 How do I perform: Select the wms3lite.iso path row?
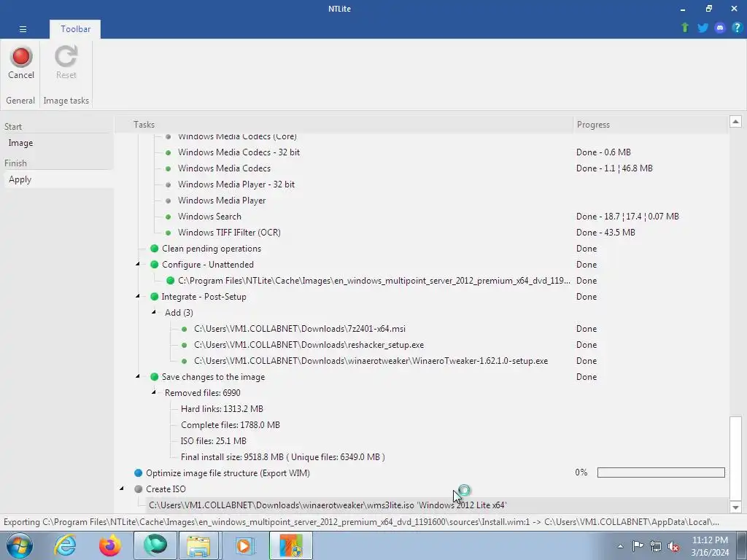[x=328, y=505]
